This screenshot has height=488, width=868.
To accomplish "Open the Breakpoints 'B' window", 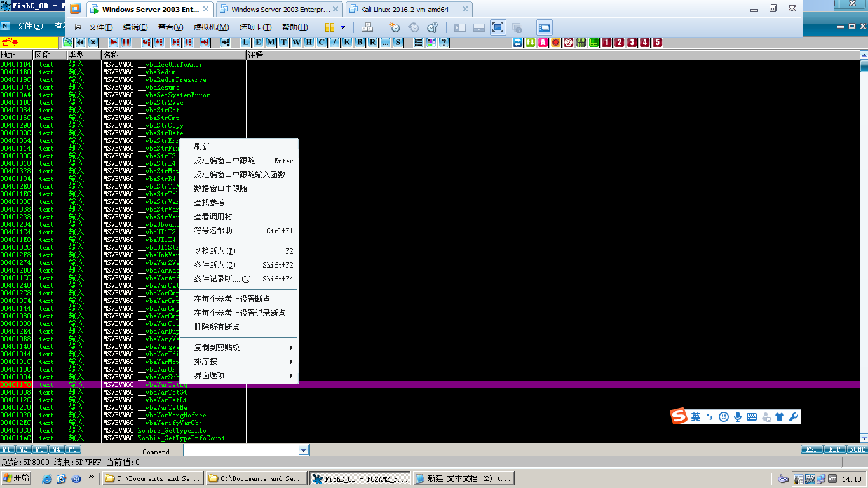I will point(360,43).
